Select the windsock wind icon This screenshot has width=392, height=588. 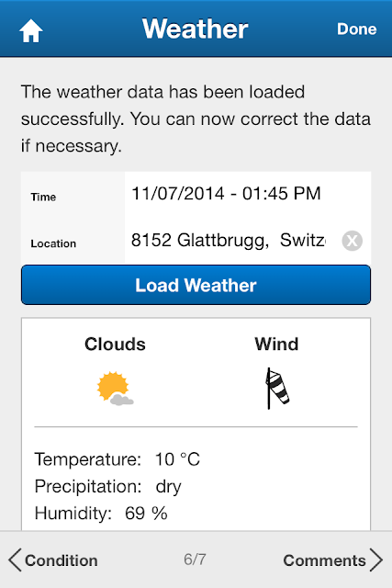point(277,388)
